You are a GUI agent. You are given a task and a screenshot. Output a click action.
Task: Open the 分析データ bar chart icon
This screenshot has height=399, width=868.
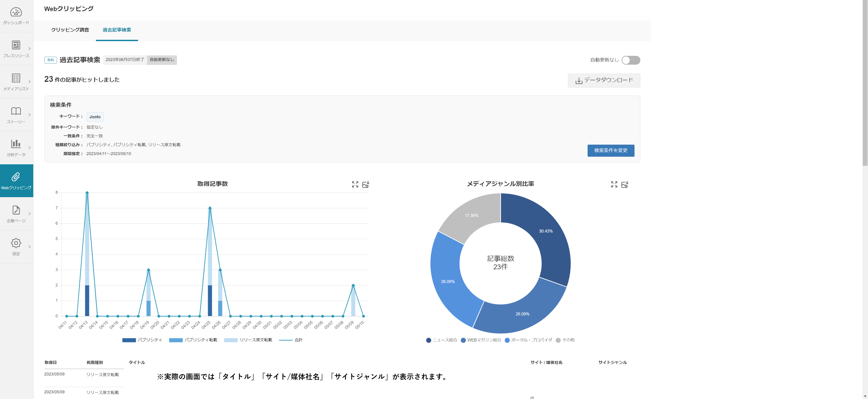[x=16, y=144]
